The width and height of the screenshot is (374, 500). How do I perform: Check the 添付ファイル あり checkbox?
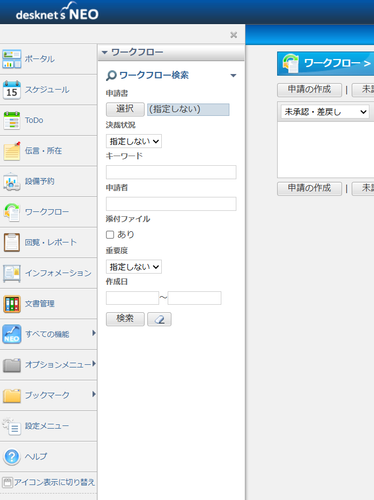[110, 235]
